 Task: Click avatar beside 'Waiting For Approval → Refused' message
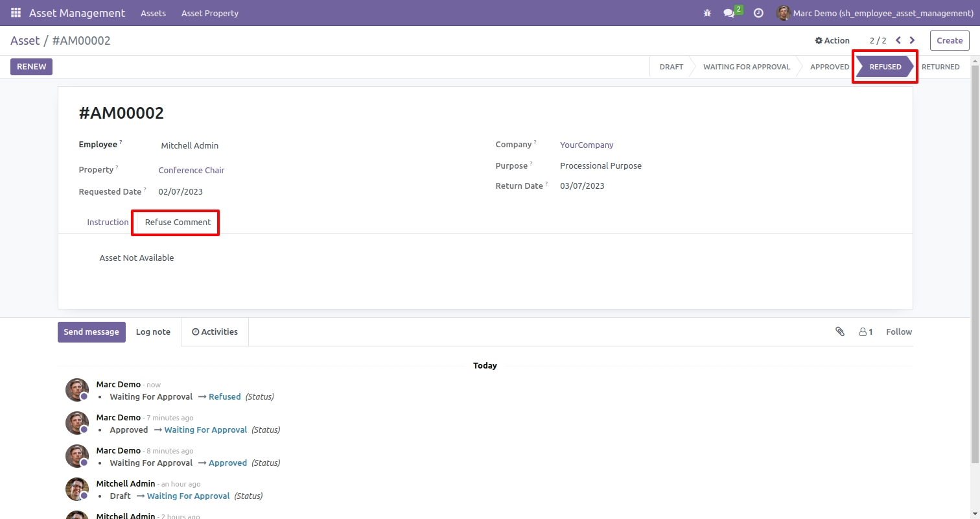click(77, 390)
